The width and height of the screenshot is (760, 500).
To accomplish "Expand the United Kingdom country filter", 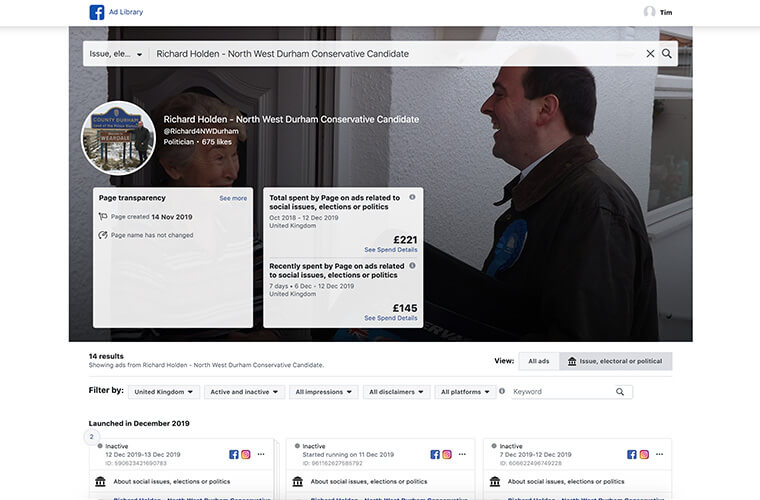I will coord(164,392).
